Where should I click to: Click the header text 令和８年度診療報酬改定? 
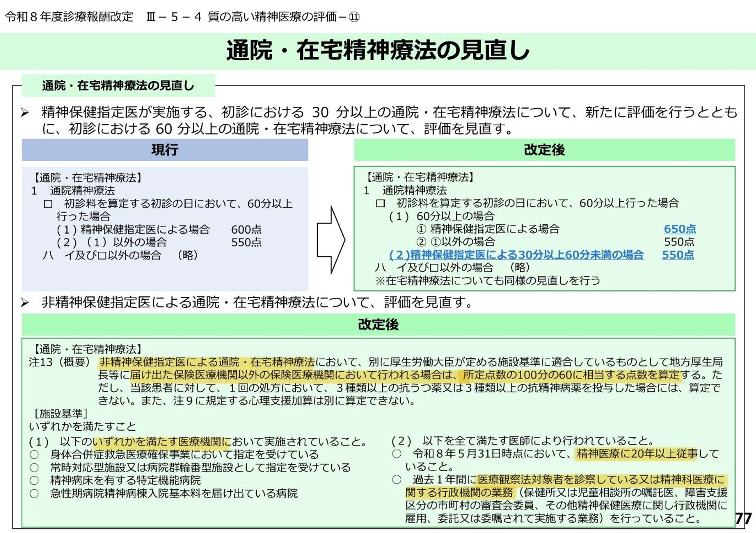(x=69, y=17)
